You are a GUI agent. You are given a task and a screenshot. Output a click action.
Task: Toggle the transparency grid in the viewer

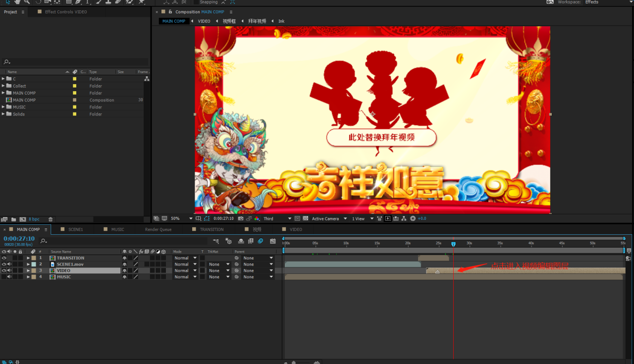[x=306, y=218]
